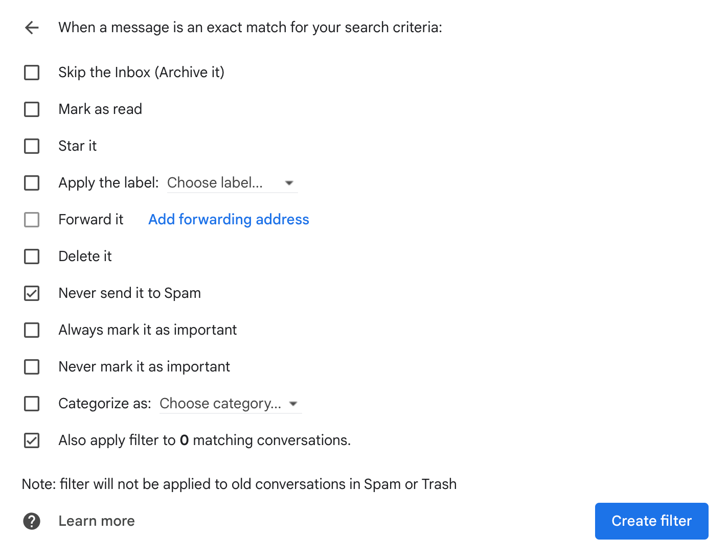Viewport: 728px width, 560px height.
Task: Click the Learn more text
Action: [x=97, y=521]
